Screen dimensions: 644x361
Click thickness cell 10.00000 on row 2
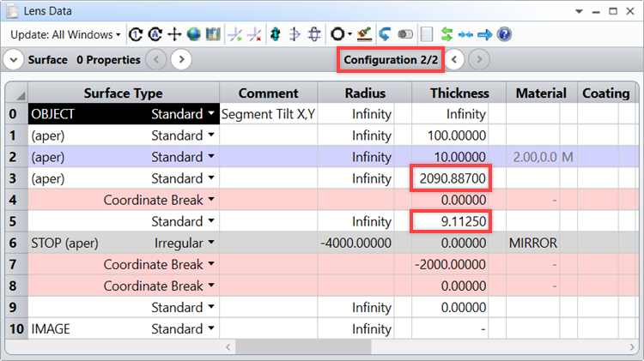tap(451, 157)
